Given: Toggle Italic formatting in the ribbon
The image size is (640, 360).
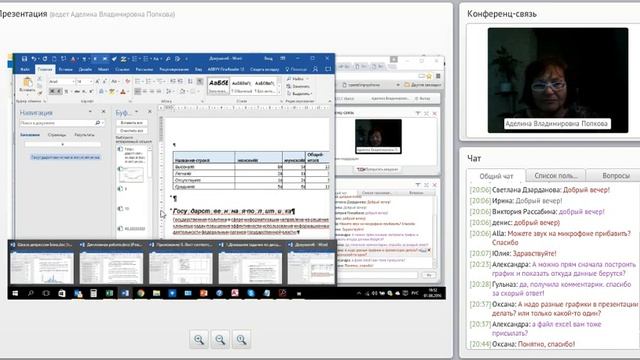Looking at the screenshot, I should click(x=59, y=92).
